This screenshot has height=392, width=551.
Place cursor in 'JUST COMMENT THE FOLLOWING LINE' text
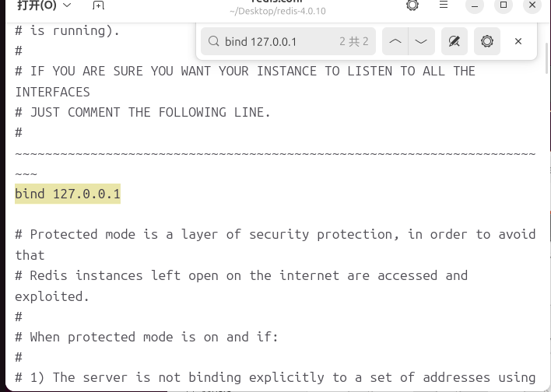[x=150, y=113]
